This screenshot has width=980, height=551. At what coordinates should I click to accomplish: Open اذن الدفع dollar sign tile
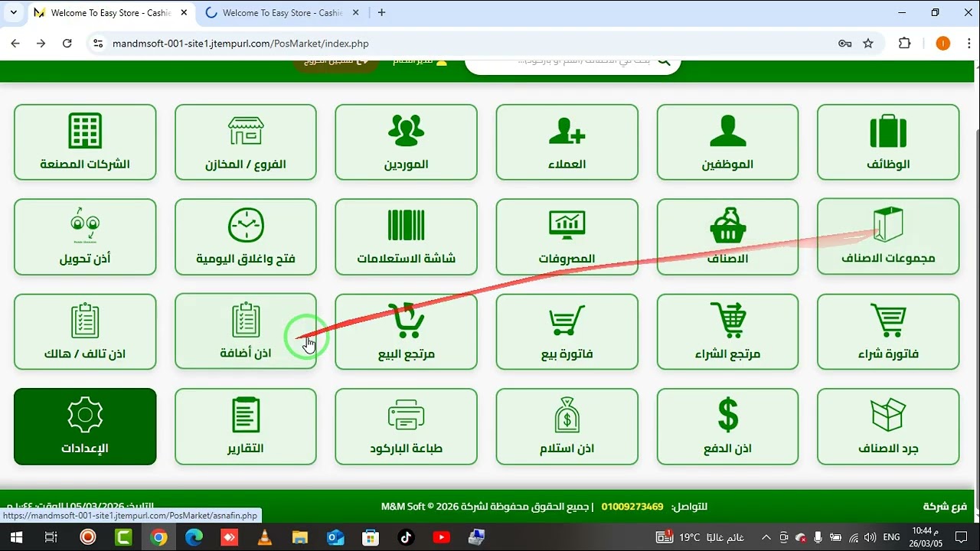[x=727, y=427]
